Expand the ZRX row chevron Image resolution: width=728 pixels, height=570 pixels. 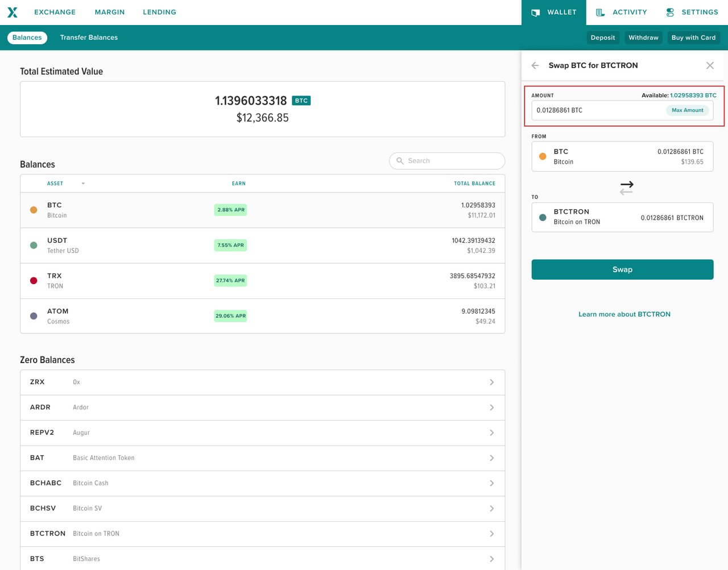491,382
